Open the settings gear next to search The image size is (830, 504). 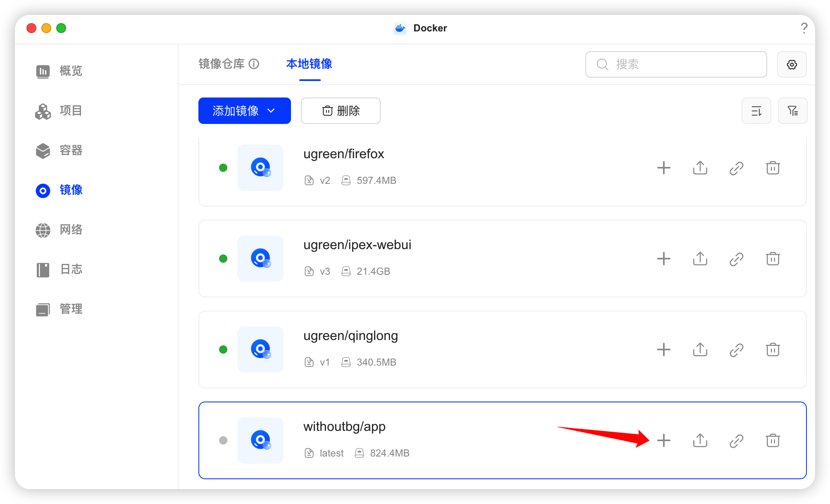(x=792, y=64)
